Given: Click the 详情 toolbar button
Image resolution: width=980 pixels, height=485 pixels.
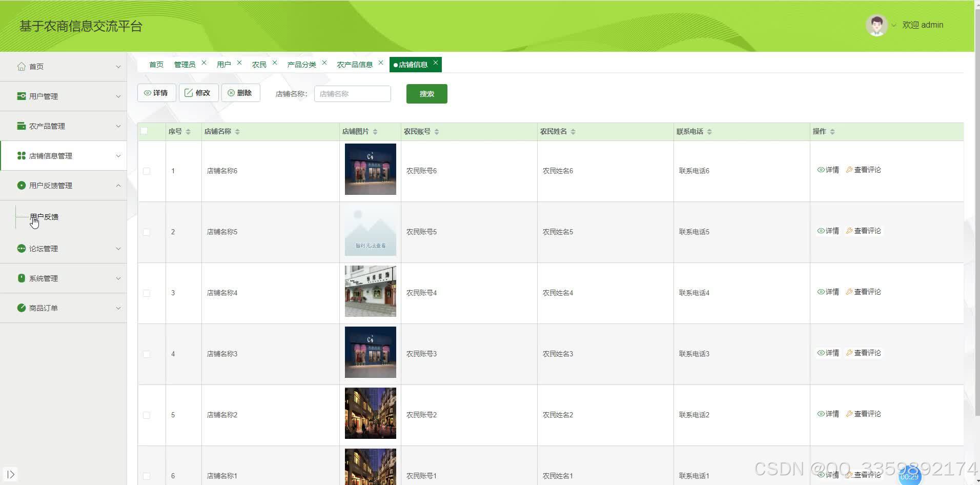Looking at the screenshot, I should [156, 93].
